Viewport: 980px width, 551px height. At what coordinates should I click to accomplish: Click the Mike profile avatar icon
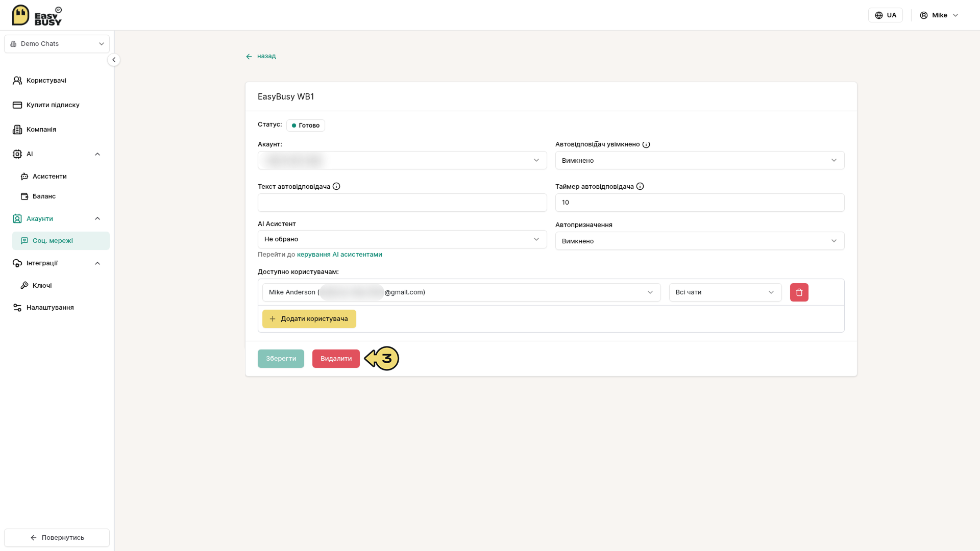pyautogui.click(x=924, y=15)
